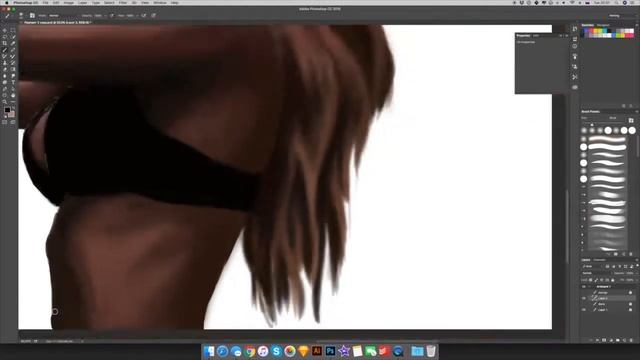
Task: Select the Rectangular Marquee tool
Action: pyautogui.click(x=13, y=30)
